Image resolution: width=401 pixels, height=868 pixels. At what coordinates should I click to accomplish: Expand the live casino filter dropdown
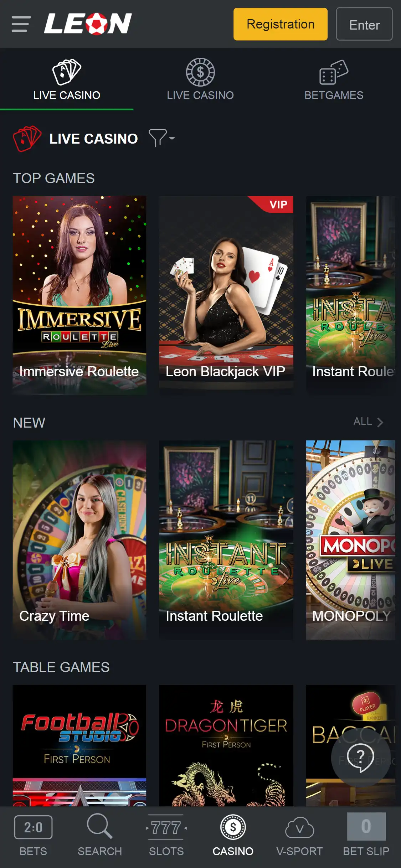[162, 138]
